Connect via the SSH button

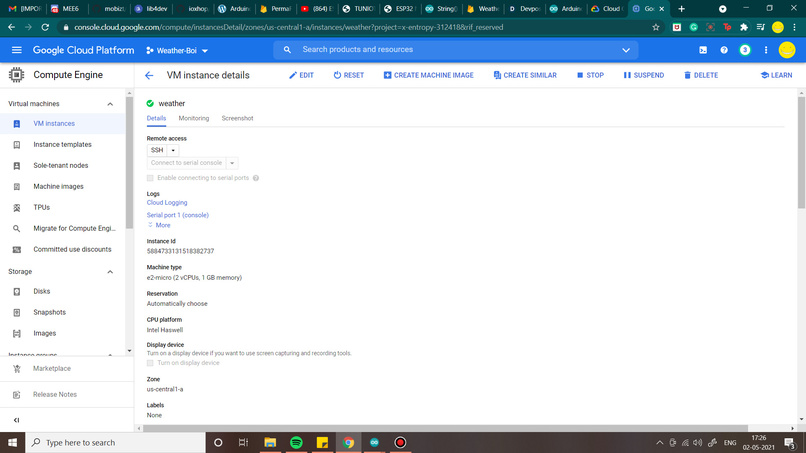(157, 150)
